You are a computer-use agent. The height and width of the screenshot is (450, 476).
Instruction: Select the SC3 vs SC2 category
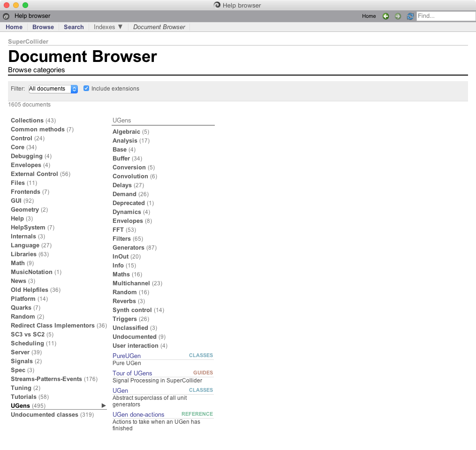click(x=32, y=334)
